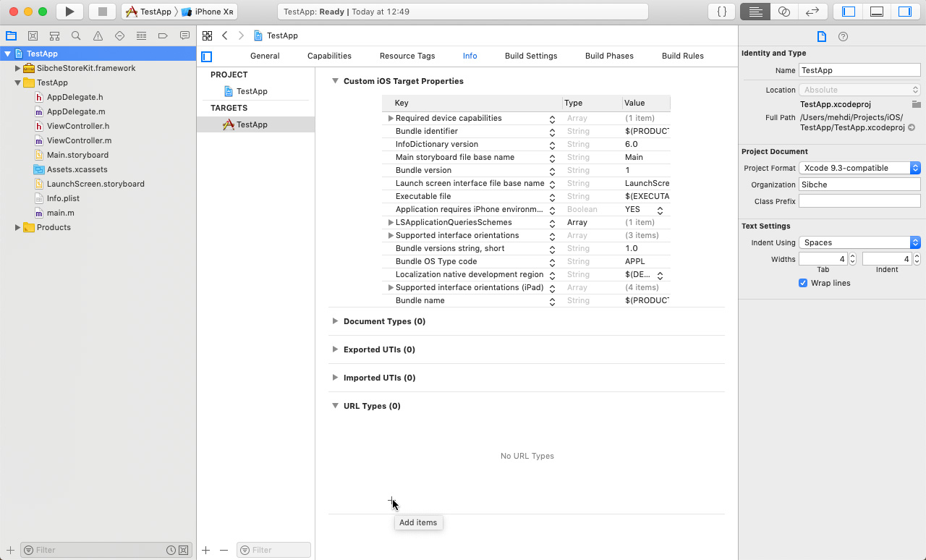926x560 pixels.
Task: Expand the Products group
Action: click(17, 227)
